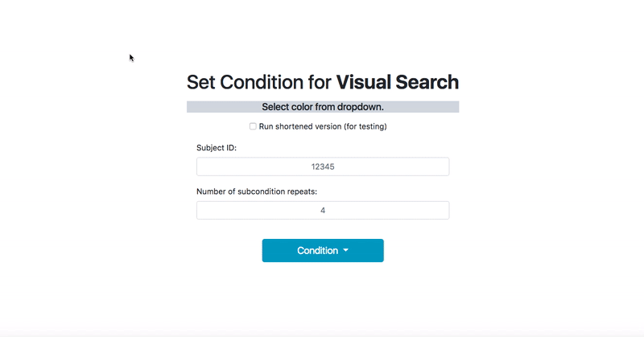Click the 'Run shortened version (for testing)' label
Image resolution: width=644 pixels, height=337 pixels.
click(323, 126)
